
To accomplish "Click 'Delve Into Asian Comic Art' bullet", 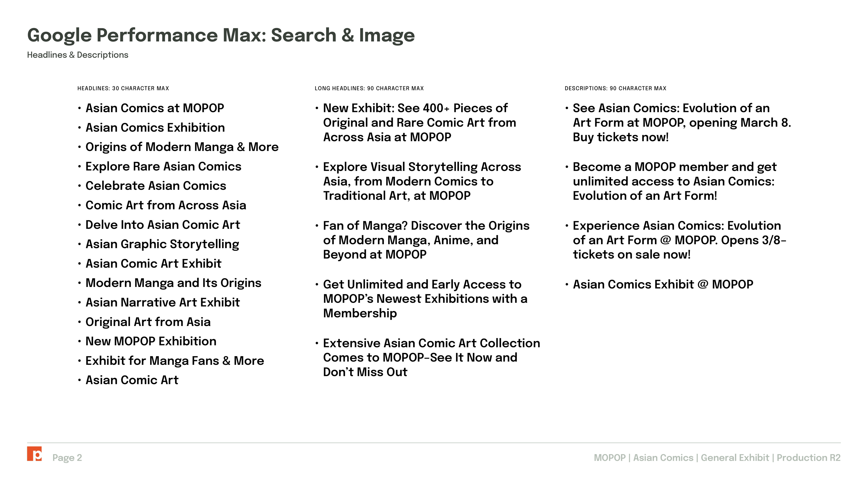I will [163, 225].
